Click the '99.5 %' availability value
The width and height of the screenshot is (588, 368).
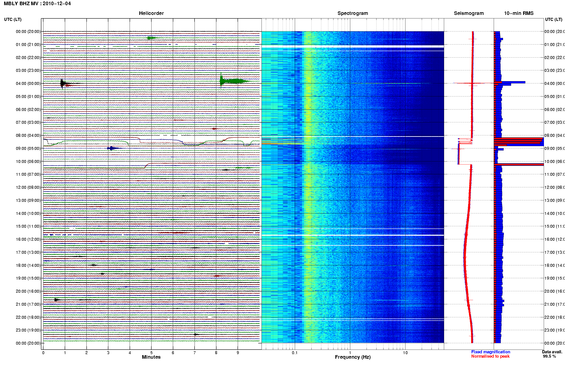tap(549, 356)
